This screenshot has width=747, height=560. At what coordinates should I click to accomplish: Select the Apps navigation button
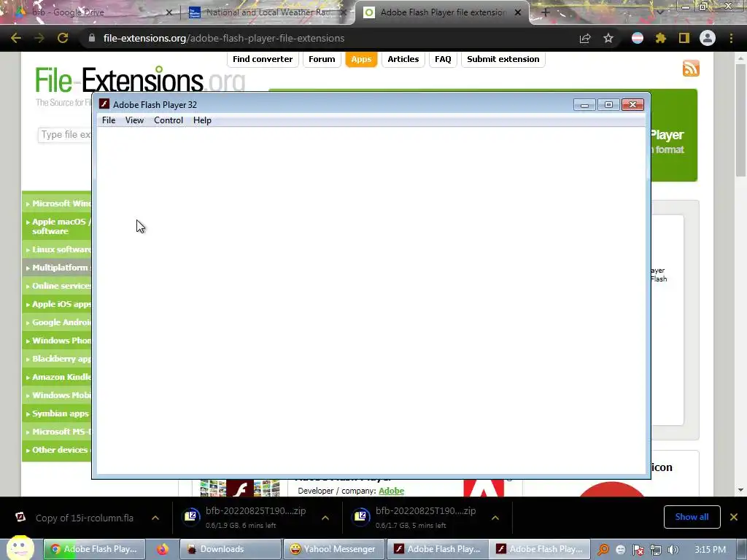(361, 59)
